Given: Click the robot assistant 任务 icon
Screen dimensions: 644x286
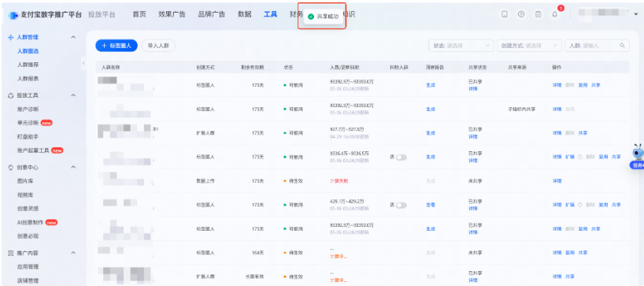Looking at the screenshot, I should coord(637,157).
